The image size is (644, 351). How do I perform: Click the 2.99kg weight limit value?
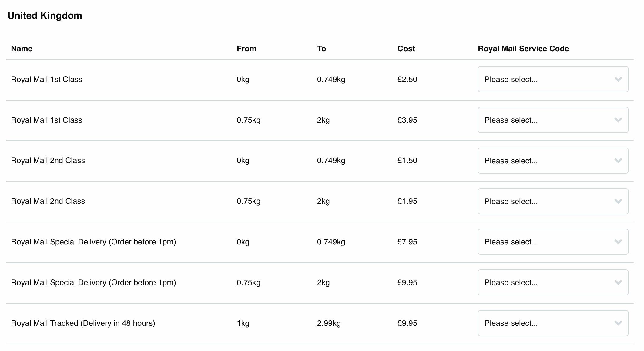coord(329,323)
